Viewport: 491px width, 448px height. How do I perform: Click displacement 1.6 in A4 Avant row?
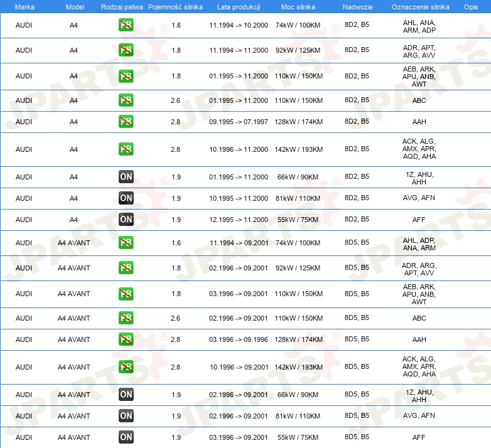(176, 243)
